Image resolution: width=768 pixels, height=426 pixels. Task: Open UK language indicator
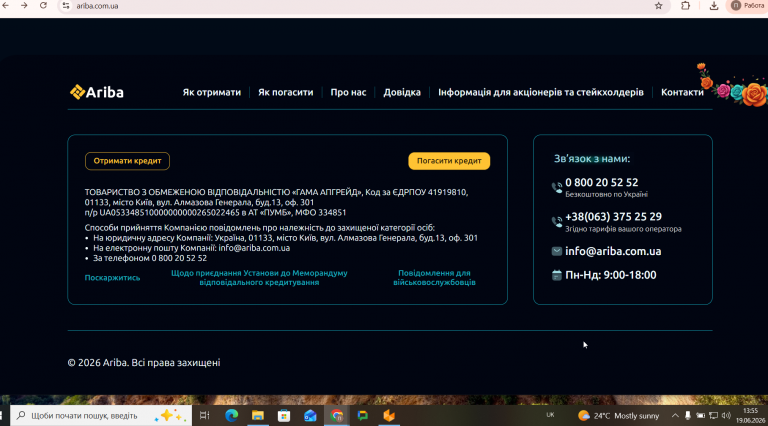550,415
